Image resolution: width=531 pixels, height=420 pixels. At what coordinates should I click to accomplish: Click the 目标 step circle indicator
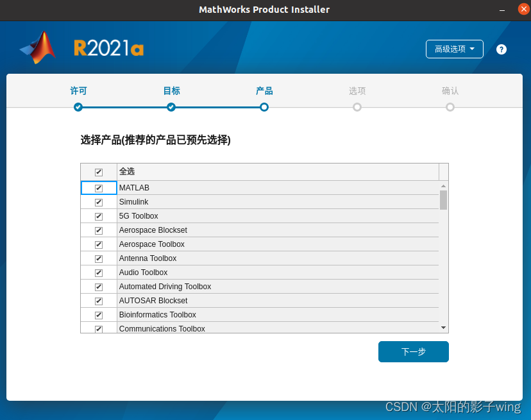(x=171, y=107)
